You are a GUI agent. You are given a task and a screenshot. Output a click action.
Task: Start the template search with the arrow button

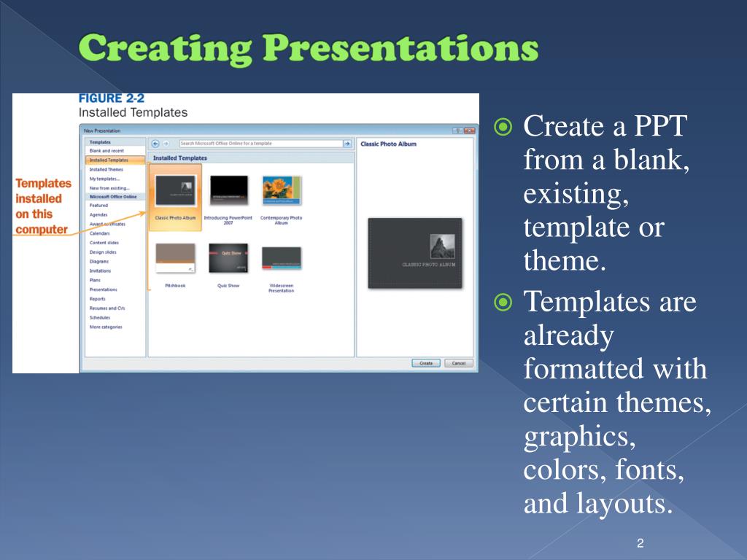(347, 144)
